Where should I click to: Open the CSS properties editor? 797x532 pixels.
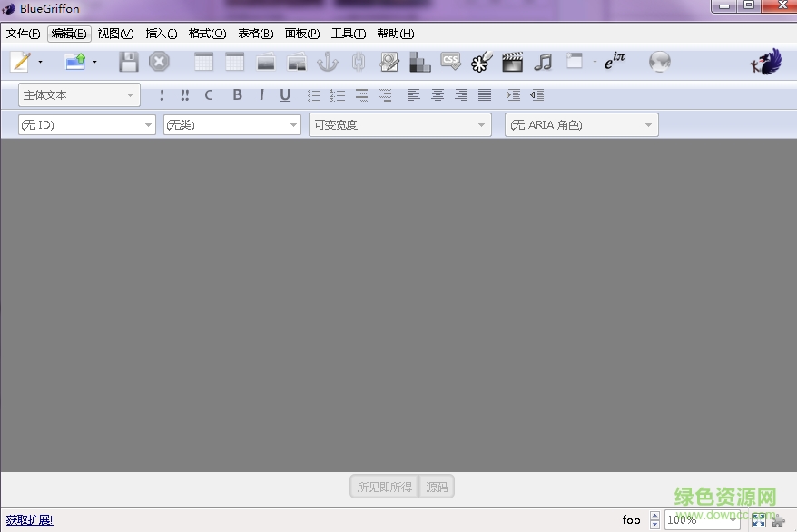pos(451,61)
